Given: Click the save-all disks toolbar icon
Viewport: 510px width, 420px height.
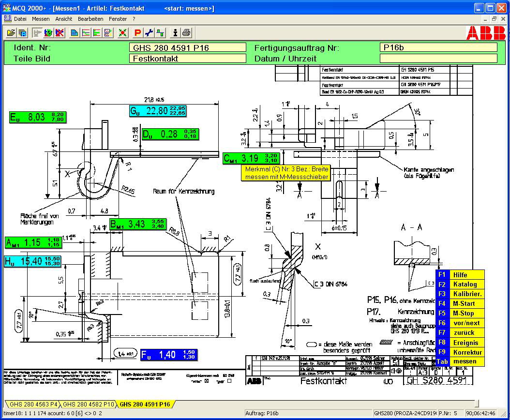Looking at the screenshot, I should click(x=22, y=32).
